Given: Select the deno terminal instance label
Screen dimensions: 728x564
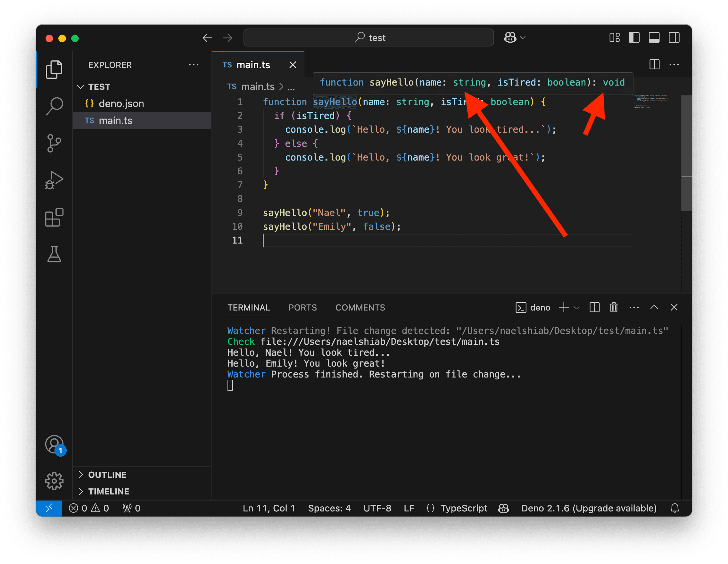Looking at the screenshot, I should 533,307.
